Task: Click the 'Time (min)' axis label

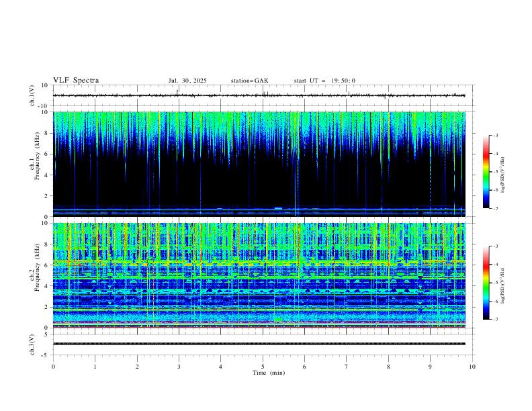Action: tap(269, 373)
